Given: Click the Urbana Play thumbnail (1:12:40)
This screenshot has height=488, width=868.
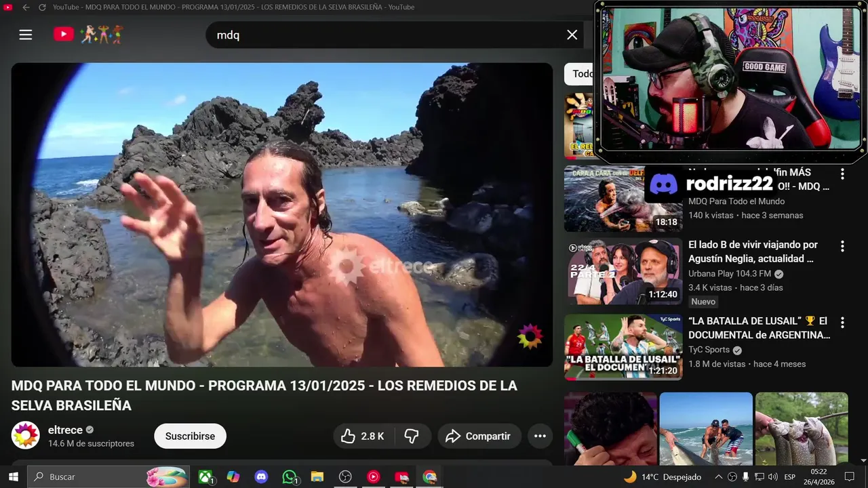Looking at the screenshot, I should tap(623, 271).
